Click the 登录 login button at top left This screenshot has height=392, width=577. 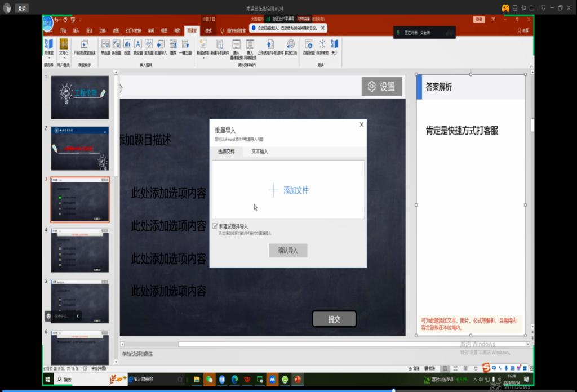(x=22, y=8)
